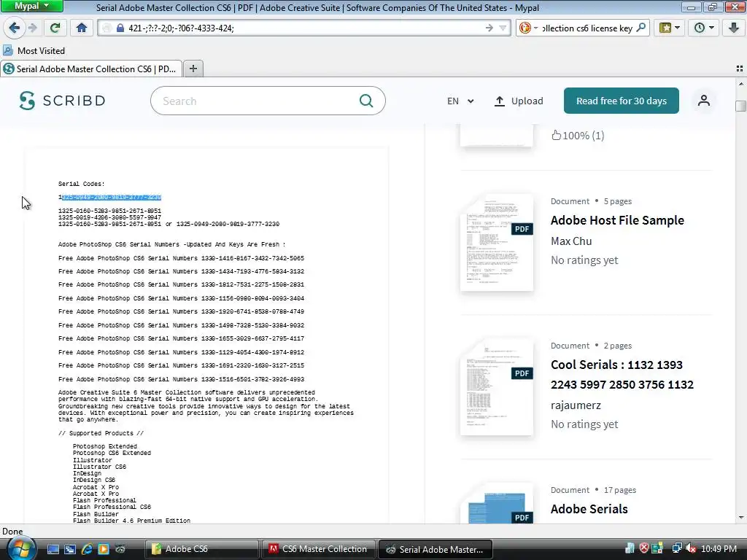Click the serial line ending in 5065
Viewport: 747px width, 560px height.
(181, 258)
